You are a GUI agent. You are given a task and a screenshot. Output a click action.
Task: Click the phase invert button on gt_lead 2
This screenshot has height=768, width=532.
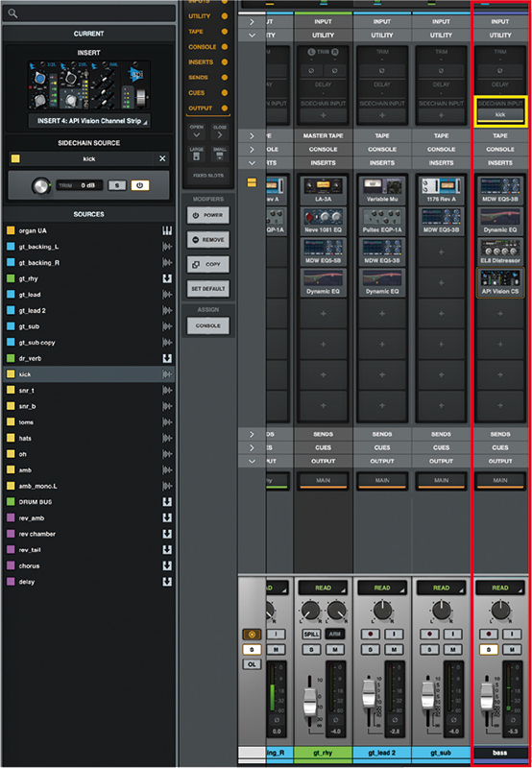coord(382,70)
